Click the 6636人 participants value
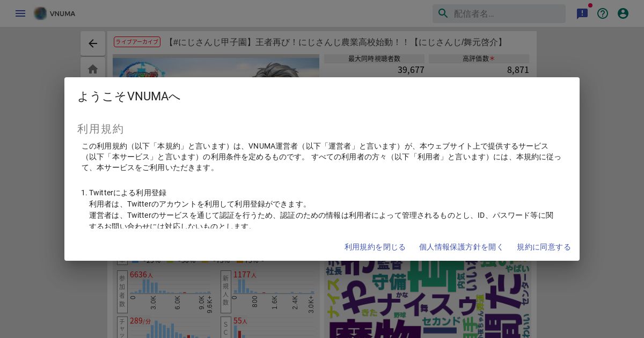644x338 pixels. (x=141, y=275)
